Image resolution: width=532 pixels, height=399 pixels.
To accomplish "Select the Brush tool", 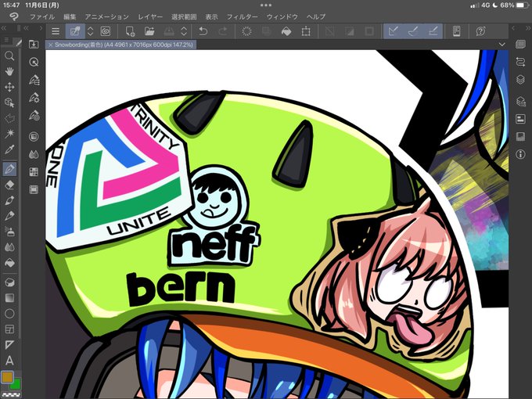I will (x=9, y=200).
